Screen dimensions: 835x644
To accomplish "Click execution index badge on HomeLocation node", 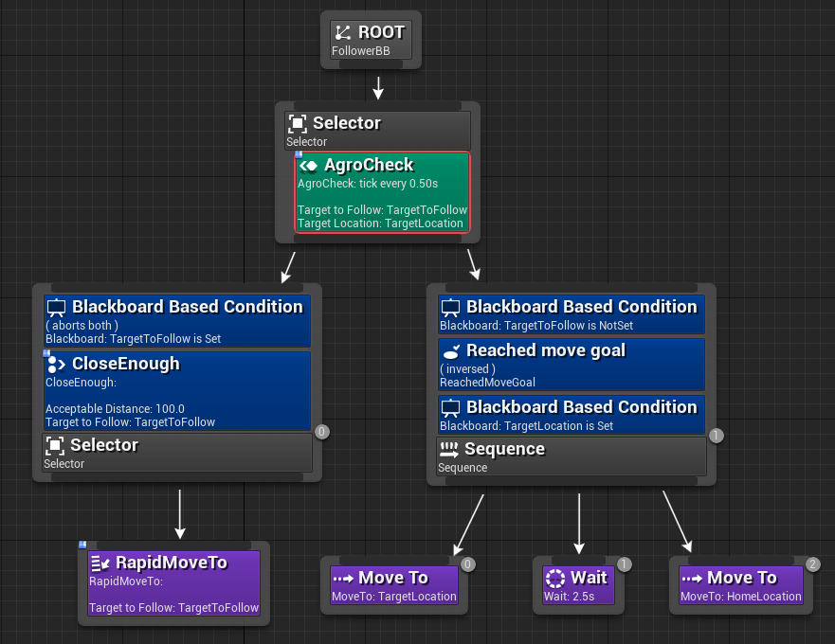I will coord(813,564).
